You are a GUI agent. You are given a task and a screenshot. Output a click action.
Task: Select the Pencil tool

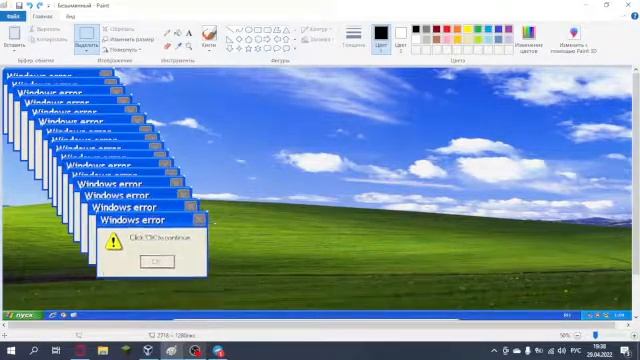click(x=167, y=33)
